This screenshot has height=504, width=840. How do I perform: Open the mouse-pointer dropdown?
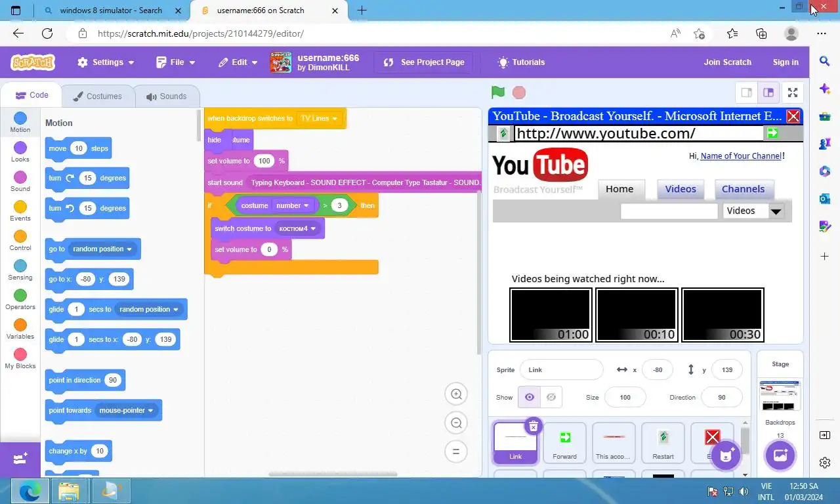[126, 410]
